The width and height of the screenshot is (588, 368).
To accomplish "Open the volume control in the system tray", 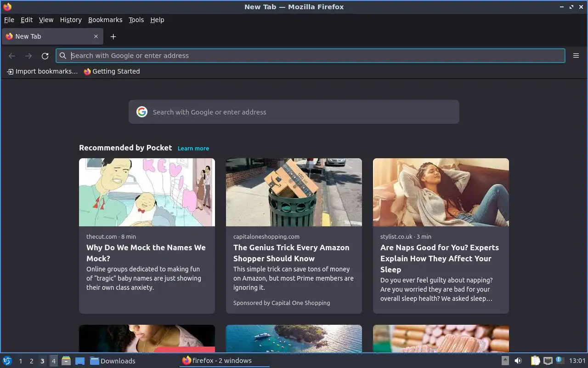I will click(518, 361).
